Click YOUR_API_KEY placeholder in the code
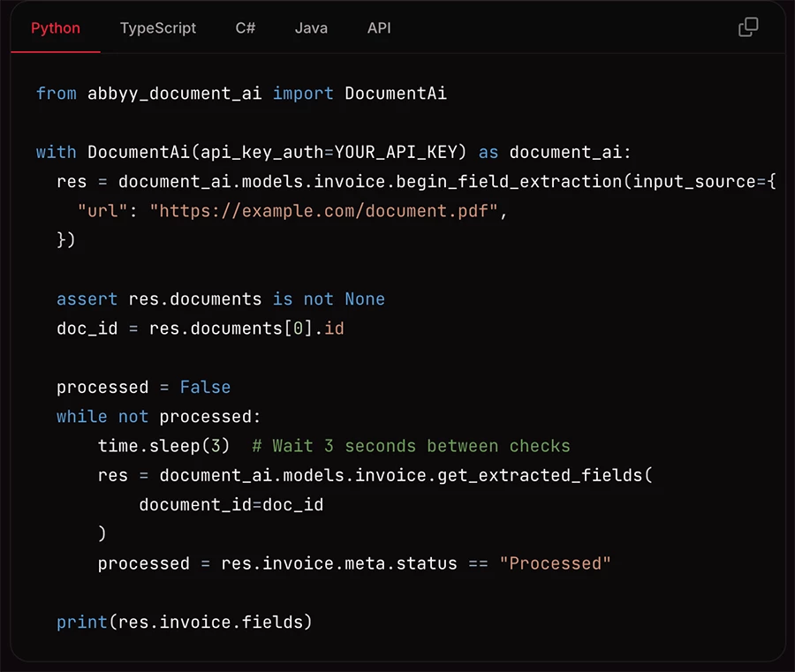795x672 pixels. (396, 152)
